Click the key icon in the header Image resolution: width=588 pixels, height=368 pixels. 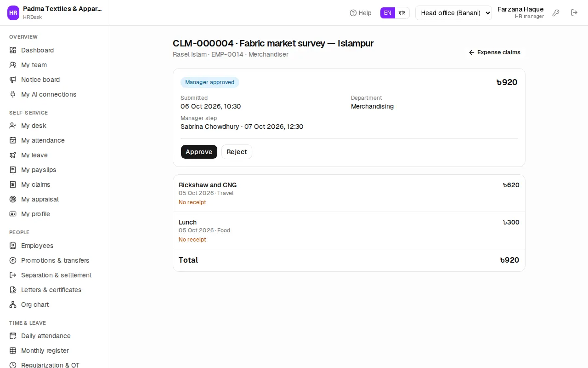[556, 13]
